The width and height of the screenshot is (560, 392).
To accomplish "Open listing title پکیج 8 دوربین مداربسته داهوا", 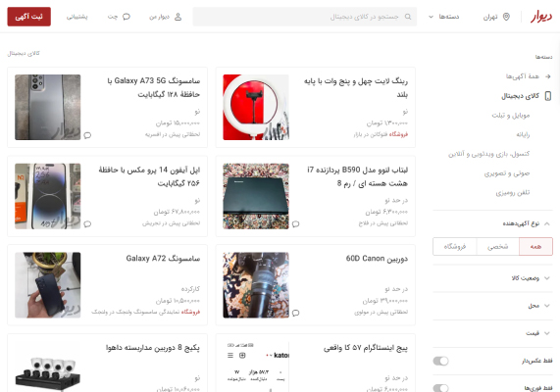I will point(153,347).
